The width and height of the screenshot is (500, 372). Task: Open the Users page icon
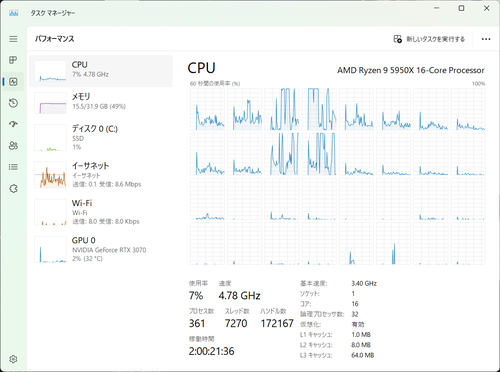(x=13, y=146)
